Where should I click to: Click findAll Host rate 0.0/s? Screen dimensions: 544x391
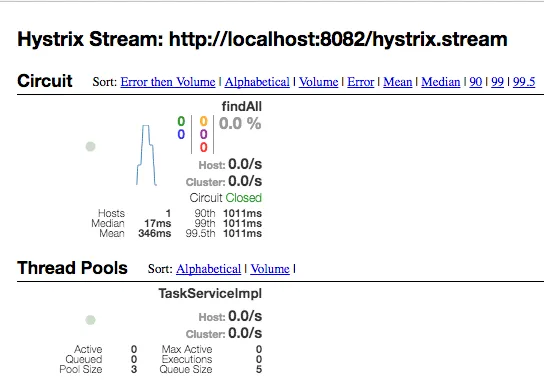click(245, 164)
